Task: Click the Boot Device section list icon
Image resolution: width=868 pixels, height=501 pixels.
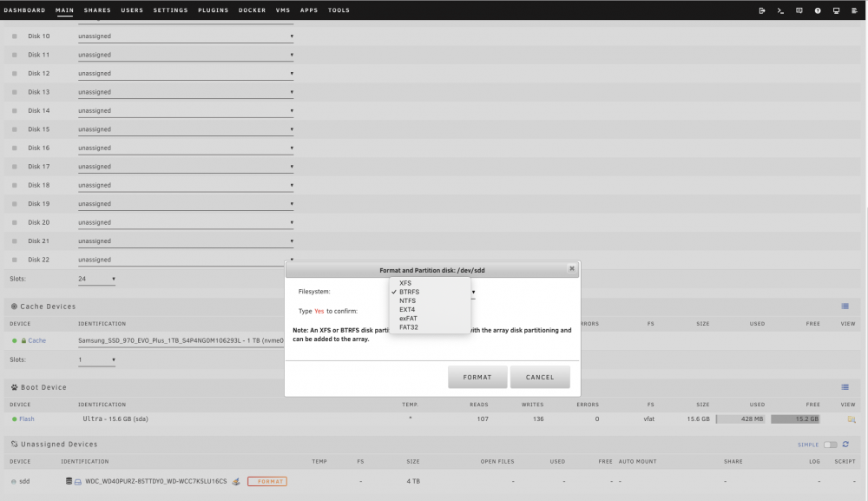Action: pos(845,387)
